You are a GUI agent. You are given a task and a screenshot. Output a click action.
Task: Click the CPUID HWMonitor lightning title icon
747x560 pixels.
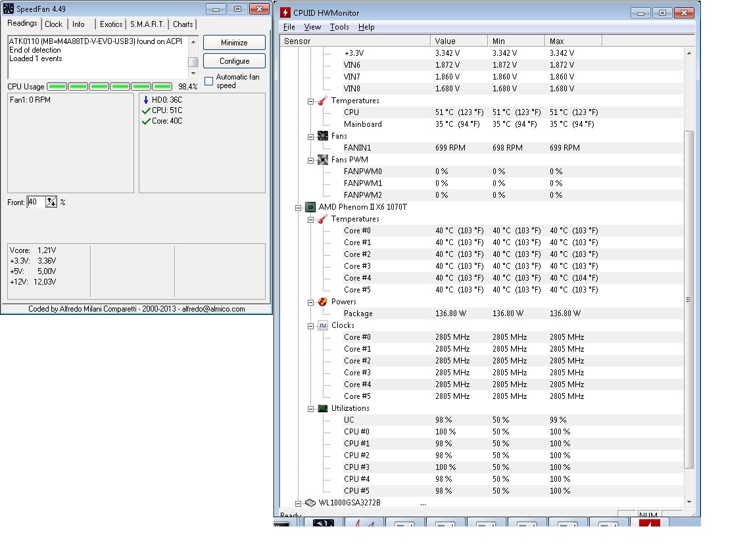pos(285,13)
